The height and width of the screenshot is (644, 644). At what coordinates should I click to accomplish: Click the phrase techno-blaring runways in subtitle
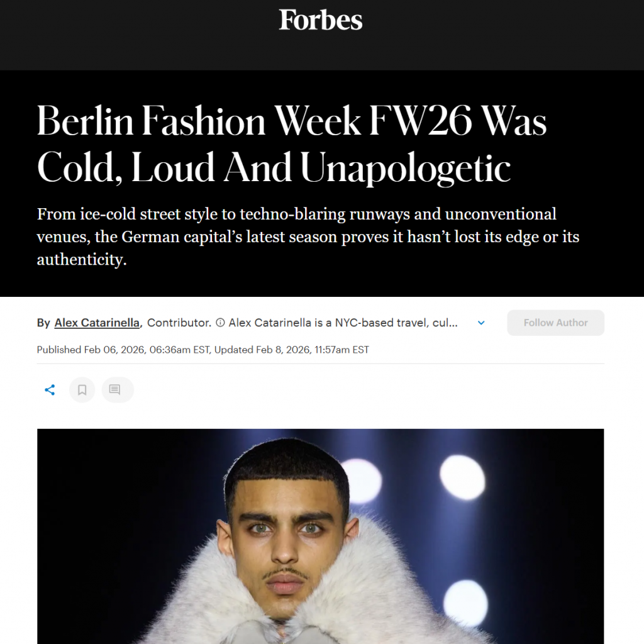(325, 214)
